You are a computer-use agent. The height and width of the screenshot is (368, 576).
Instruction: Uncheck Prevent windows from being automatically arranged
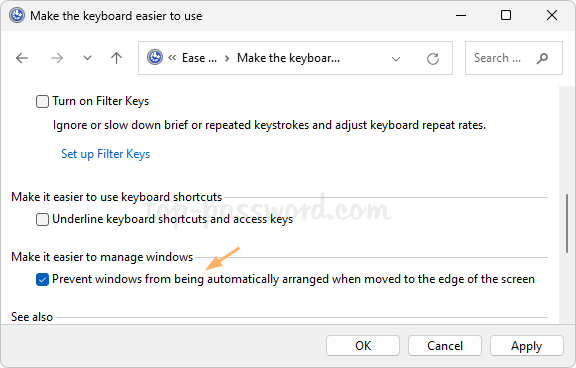[42, 279]
